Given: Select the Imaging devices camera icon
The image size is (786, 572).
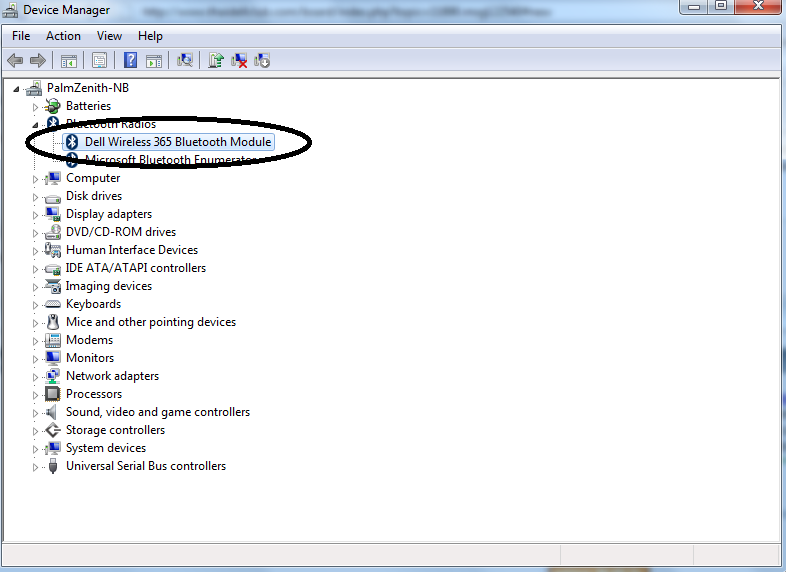Looking at the screenshot, I should pyautogui.click(x=53, y=286).
